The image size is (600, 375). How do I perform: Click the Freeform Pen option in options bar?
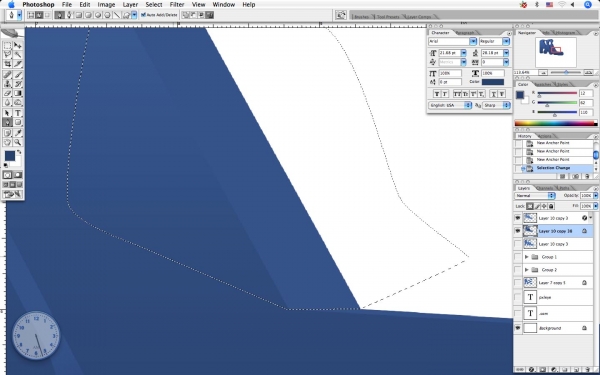click(69, 15)
